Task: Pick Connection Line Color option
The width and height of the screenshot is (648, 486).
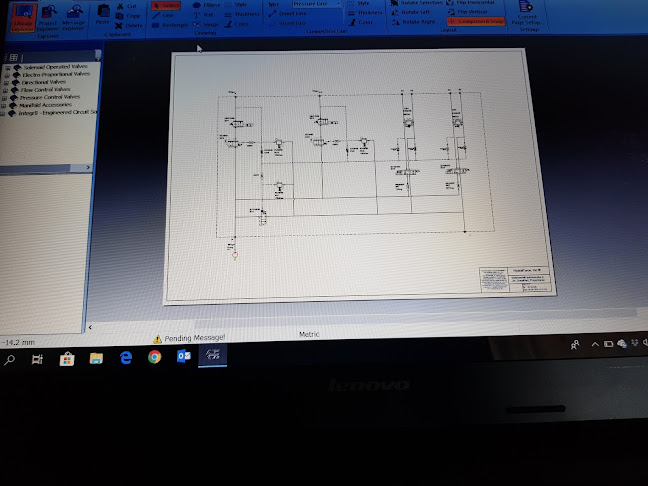Action: (x=360, y=22)
